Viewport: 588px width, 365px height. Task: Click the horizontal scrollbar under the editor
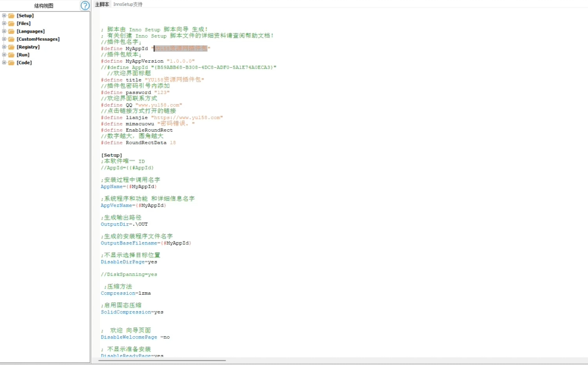point(162,361)
